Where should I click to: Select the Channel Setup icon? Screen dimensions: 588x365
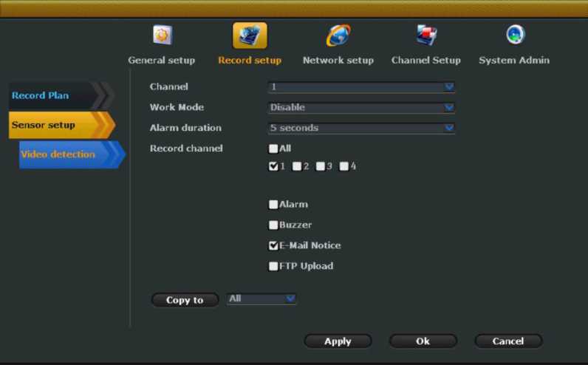pyautogui.click(x=426, y=35)
